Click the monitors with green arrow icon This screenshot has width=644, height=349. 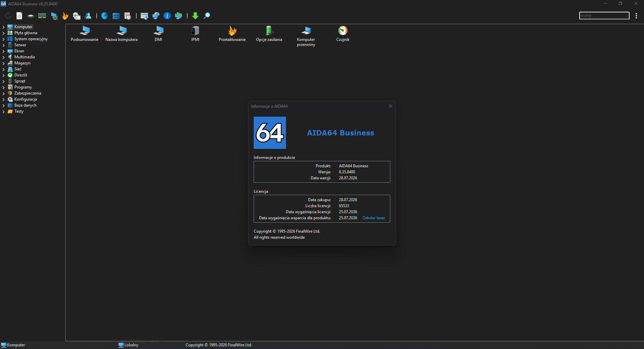point(179,16)
